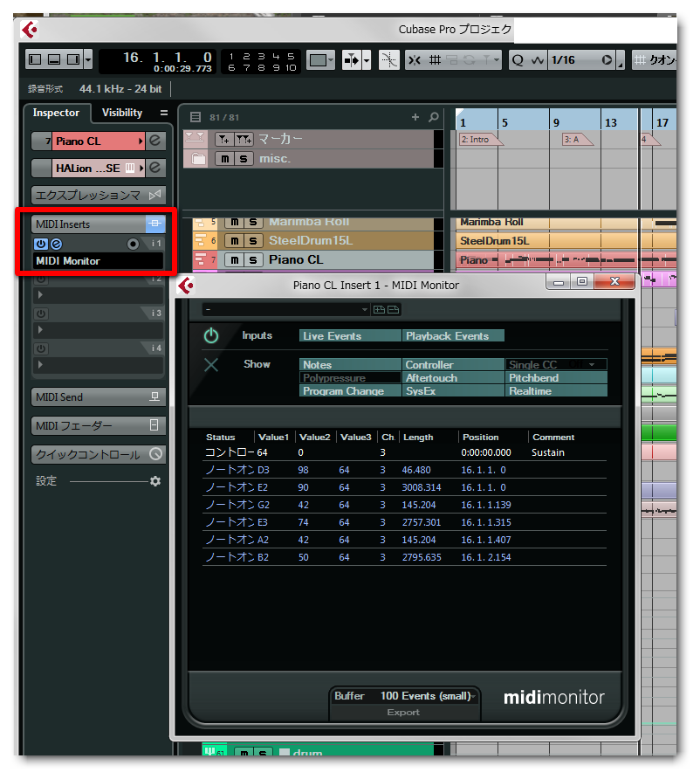Screen dimensions: 700x779
Task: Add marker on marker track
Action: [x=224, y=139]
